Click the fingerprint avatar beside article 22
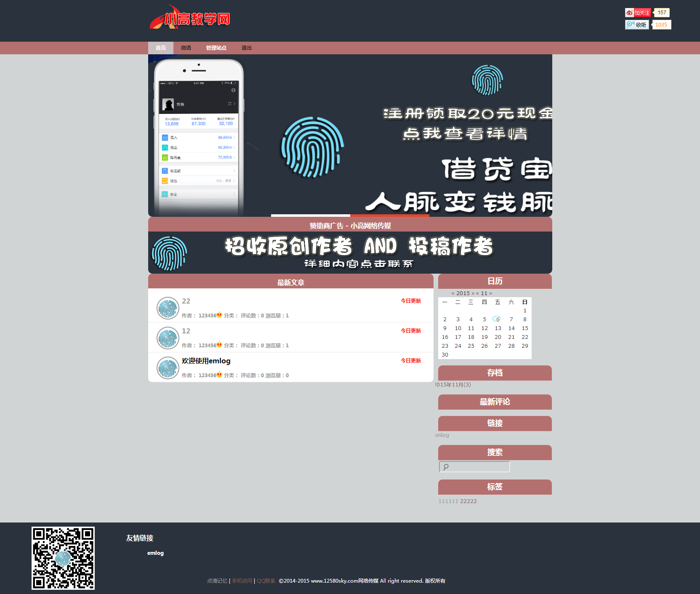The image size is (700, 594). [168, 308]
